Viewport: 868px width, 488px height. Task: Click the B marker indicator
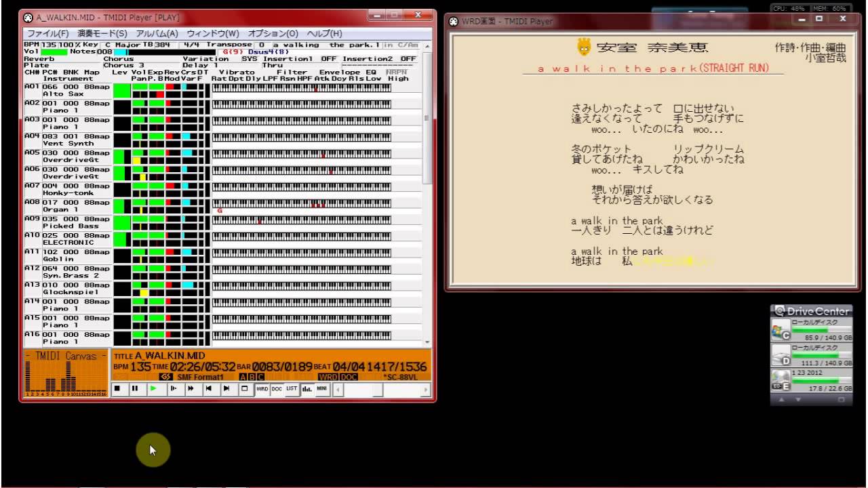(x=252, y=377)
